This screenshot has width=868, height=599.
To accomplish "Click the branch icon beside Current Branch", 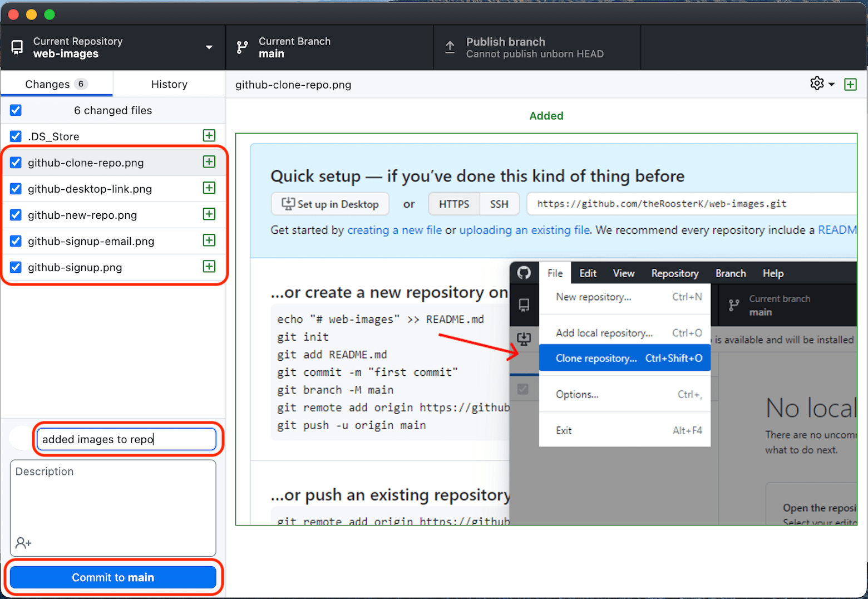I will point(242,47).
